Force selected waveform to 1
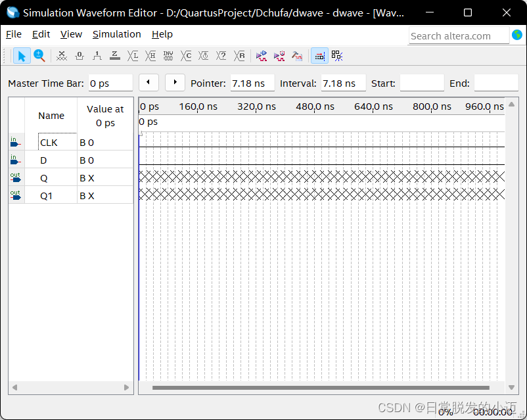The image size is (527, 420). click(97, 56)
